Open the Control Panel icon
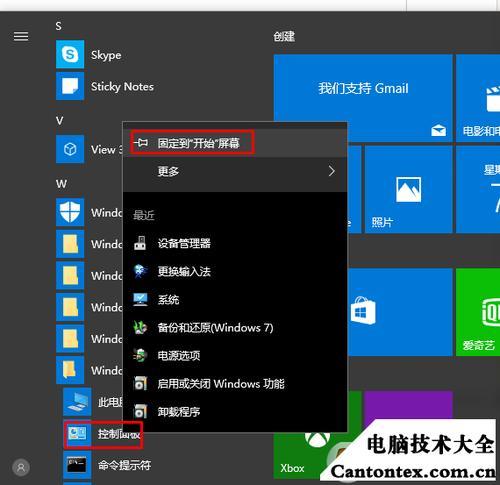 tap(77, 433)
